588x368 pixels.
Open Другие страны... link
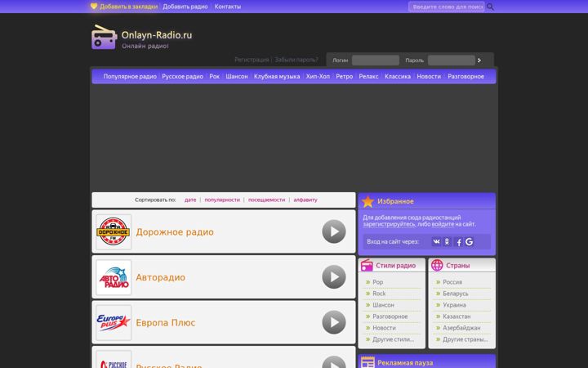click(465, 339)
